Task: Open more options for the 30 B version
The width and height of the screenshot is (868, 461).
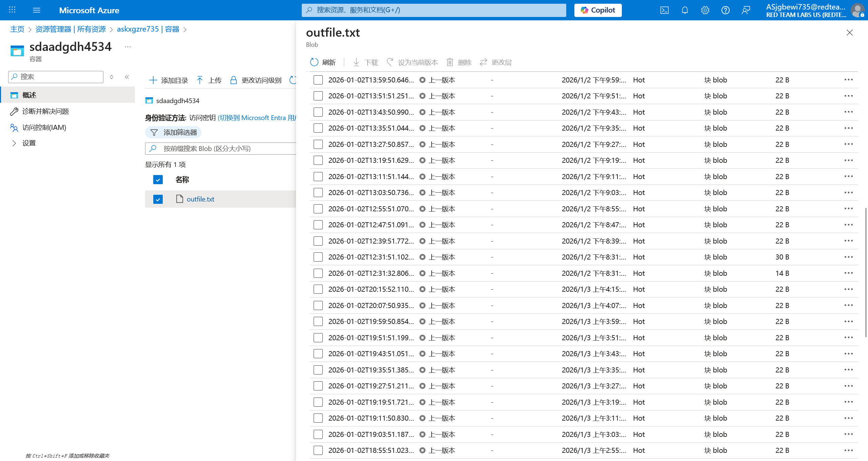Action: (x=848, y=257)
